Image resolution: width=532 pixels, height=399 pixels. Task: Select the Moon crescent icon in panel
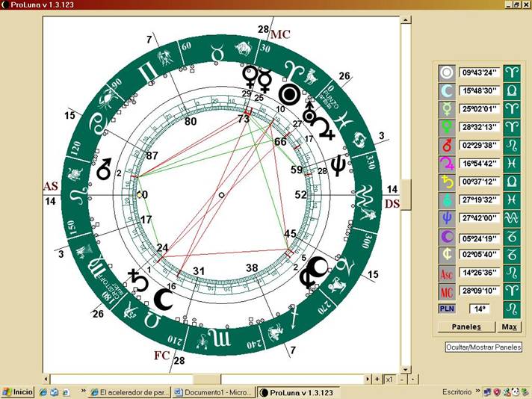(447, 90)
